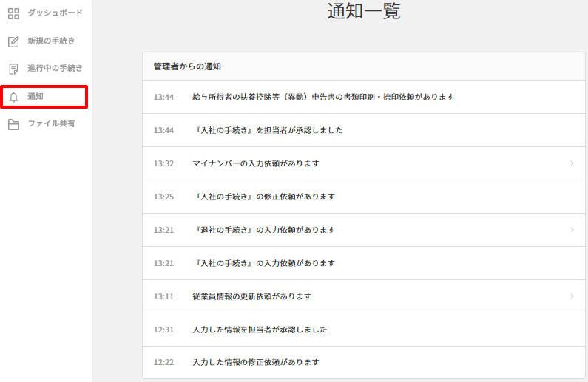Open 給与所得者の扶養控除等 印刷・捺印依頼 notification
The width and height of the screenshot is (588, 382).
(322, 97)
